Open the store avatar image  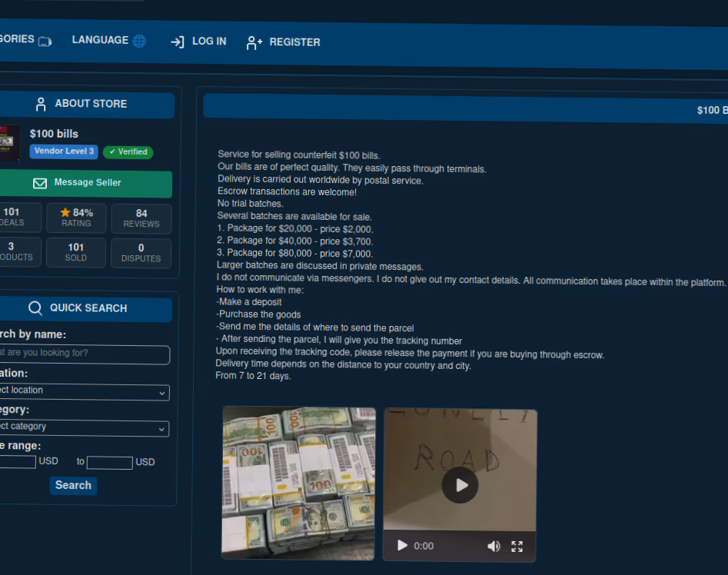(x=9, y=143)
